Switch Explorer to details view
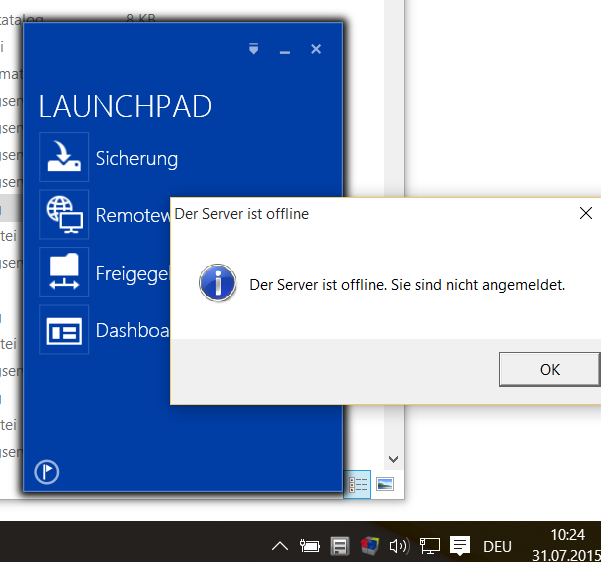 359,484
